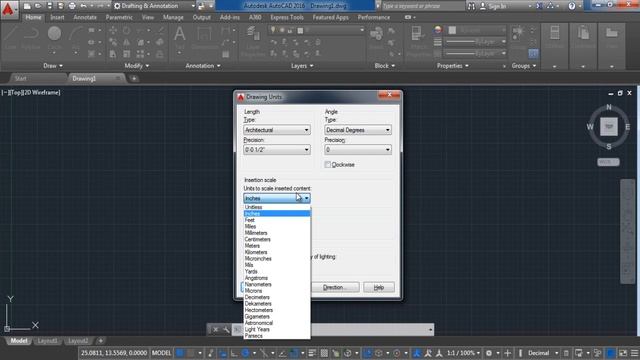This screenshot has height=360, width=640.
Task: Click the keyword search input field
Action: [423, 6]
